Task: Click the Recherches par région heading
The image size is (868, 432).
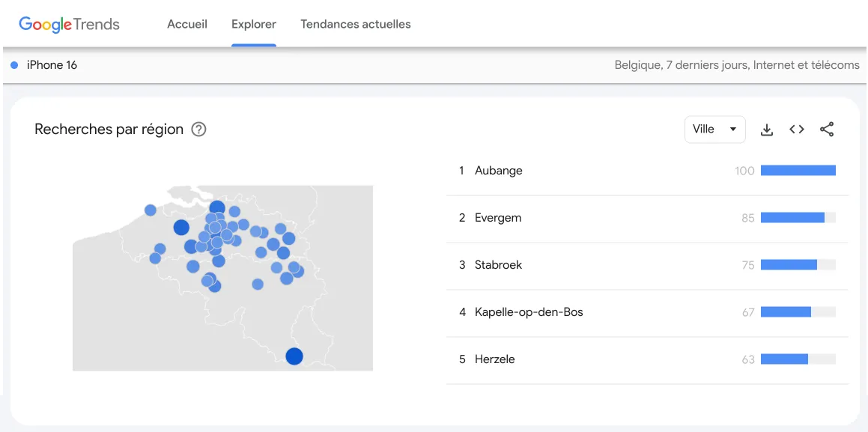Action: (109, 130)
